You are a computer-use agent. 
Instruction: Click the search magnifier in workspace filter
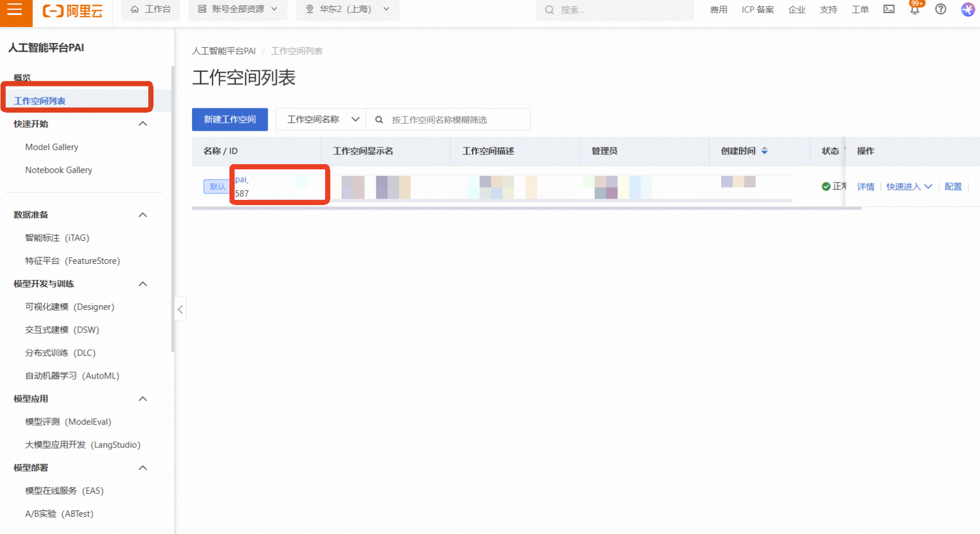click(379, 120)
